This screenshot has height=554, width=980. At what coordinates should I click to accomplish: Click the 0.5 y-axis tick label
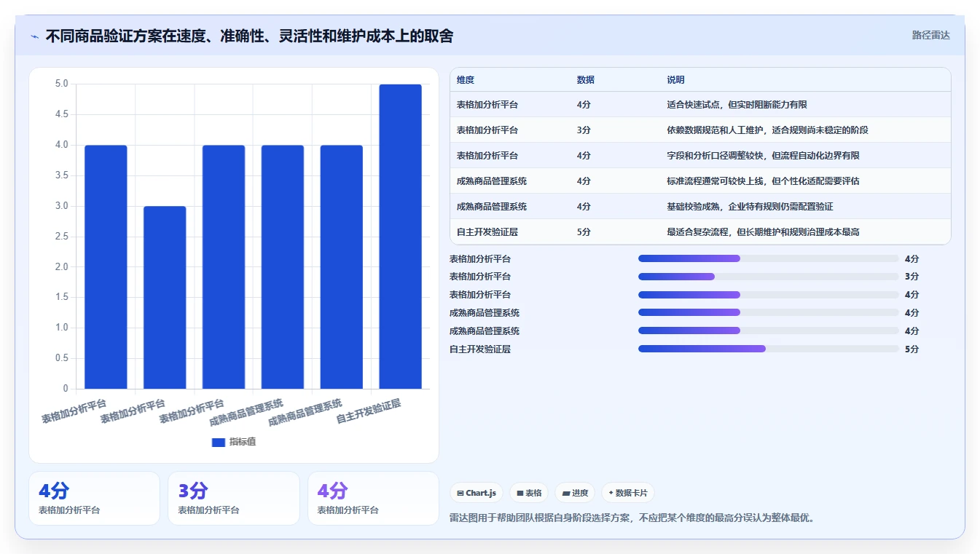pyautogui.click(x=62, y=358)
